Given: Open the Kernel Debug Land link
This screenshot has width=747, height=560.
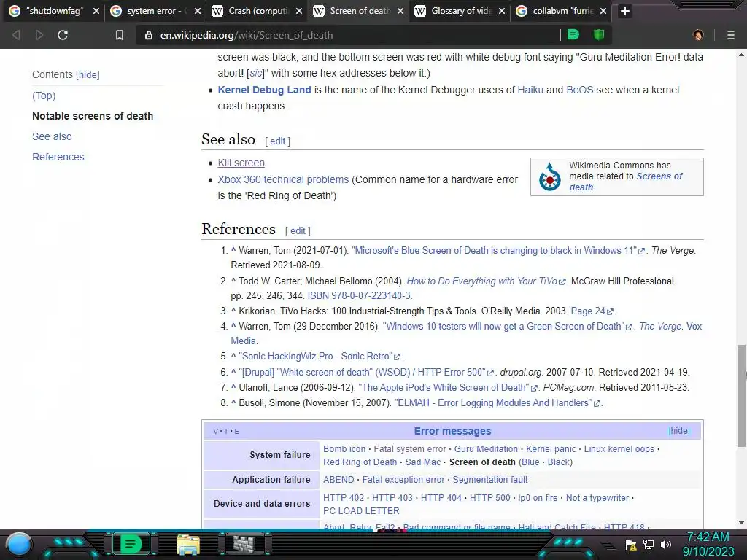Looking at the screenshot, I should click(x=264, y=90).
